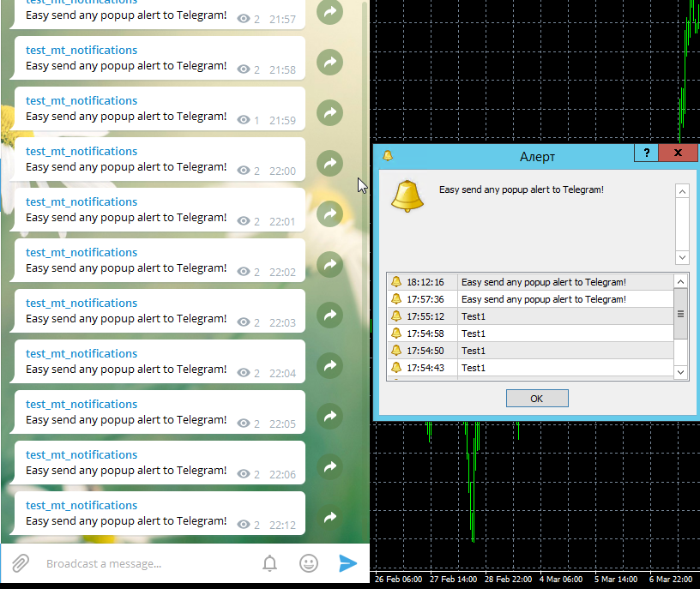The image size is (700, 589).
Task: Forward the 22:03 message
Action: pos(329,316)
